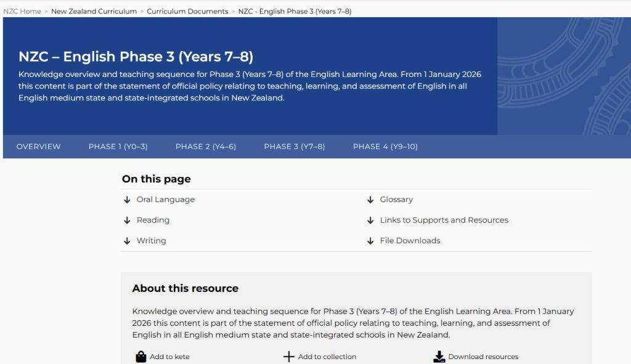Go to the Phase 4 (Y9–10) tab
This screenshot has height=364, width=631.
coord(385,147)
